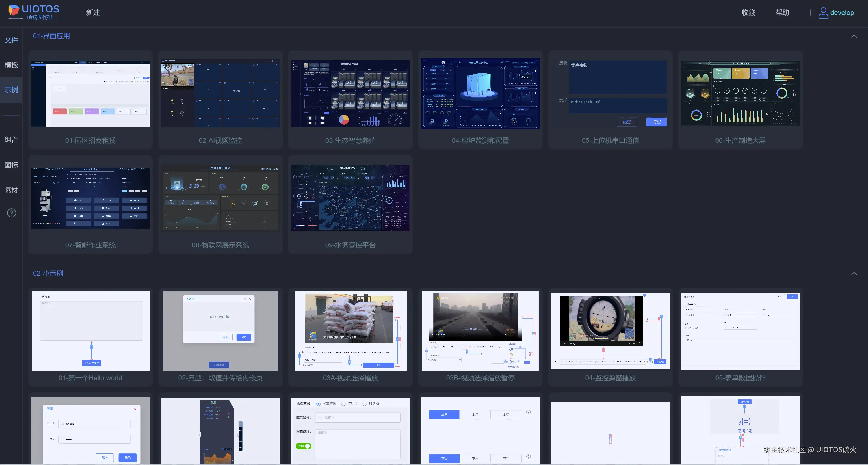Open the 素材 sidebar section
868x465 pixels.
pos(11,190)
